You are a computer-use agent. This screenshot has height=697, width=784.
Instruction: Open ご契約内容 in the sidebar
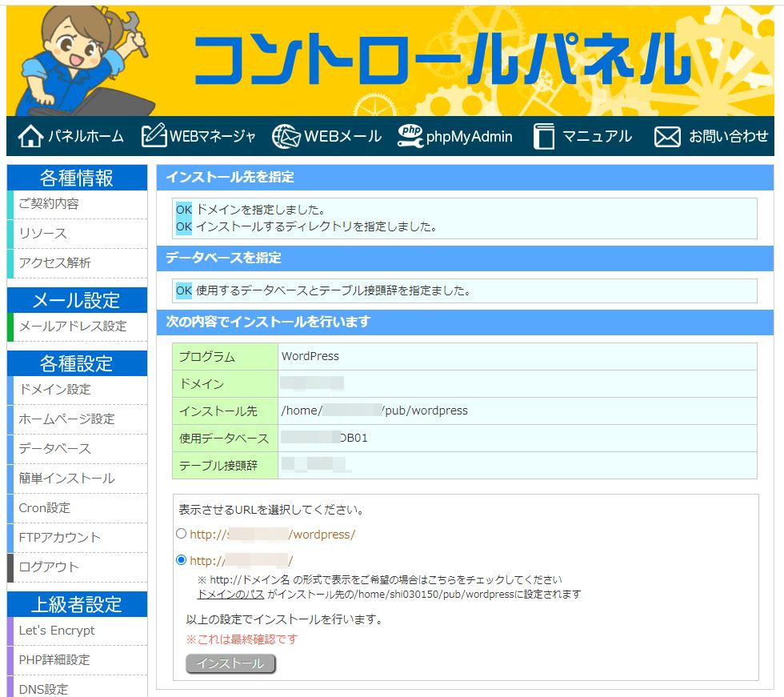49,204
